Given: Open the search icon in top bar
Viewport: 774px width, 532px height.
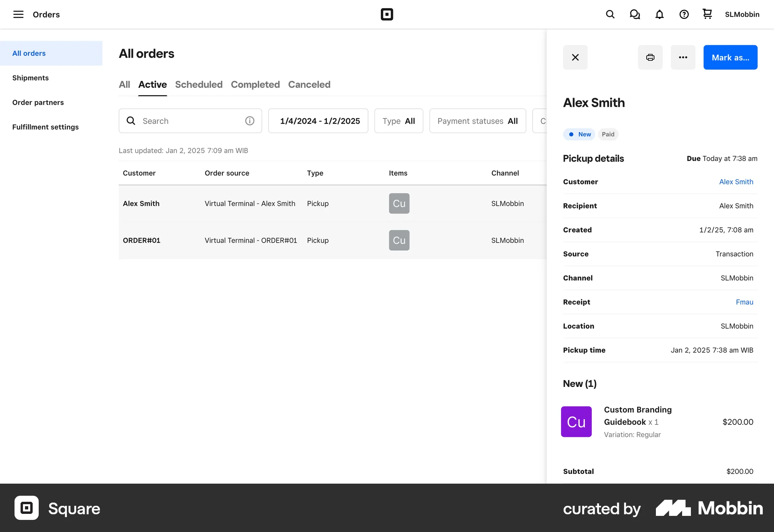Looking at the screenshot, I should [610, 15].
